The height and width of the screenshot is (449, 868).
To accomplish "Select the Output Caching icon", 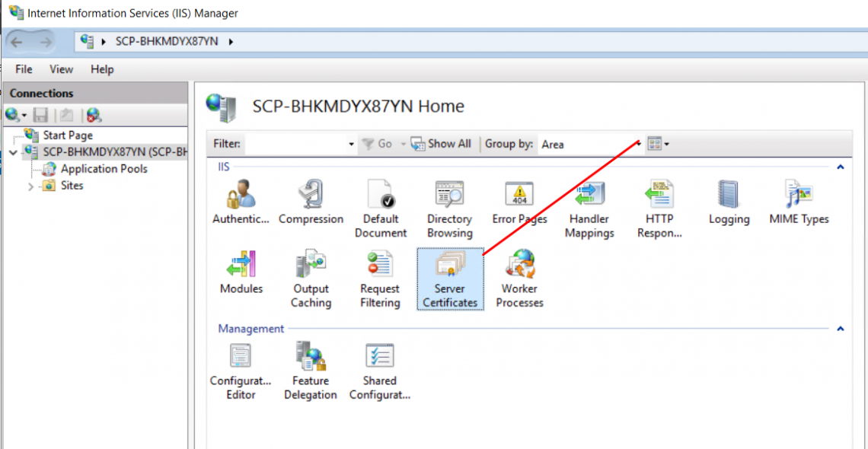I will pyautogui.click(x=311, y=279).
